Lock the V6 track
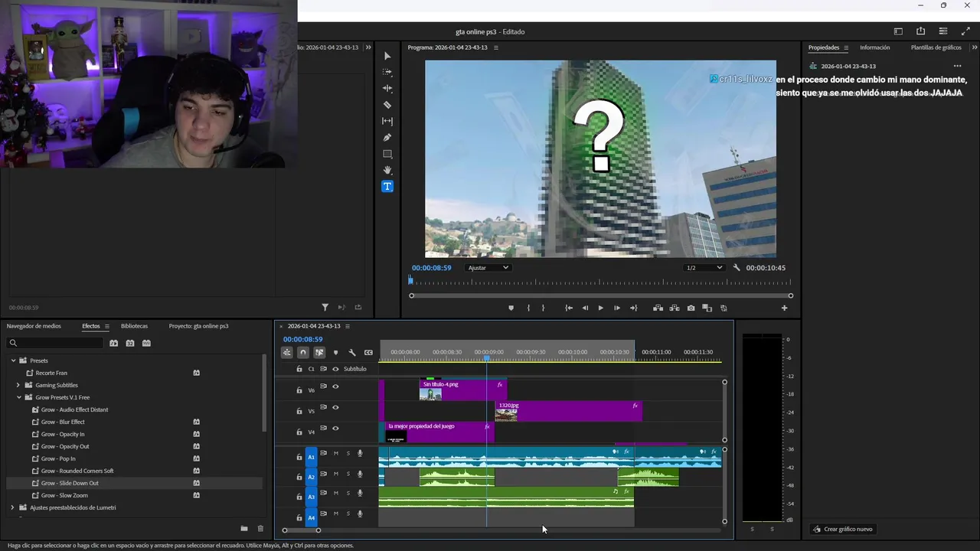Viewport: 980px width, 551px height. pos(299,390)
